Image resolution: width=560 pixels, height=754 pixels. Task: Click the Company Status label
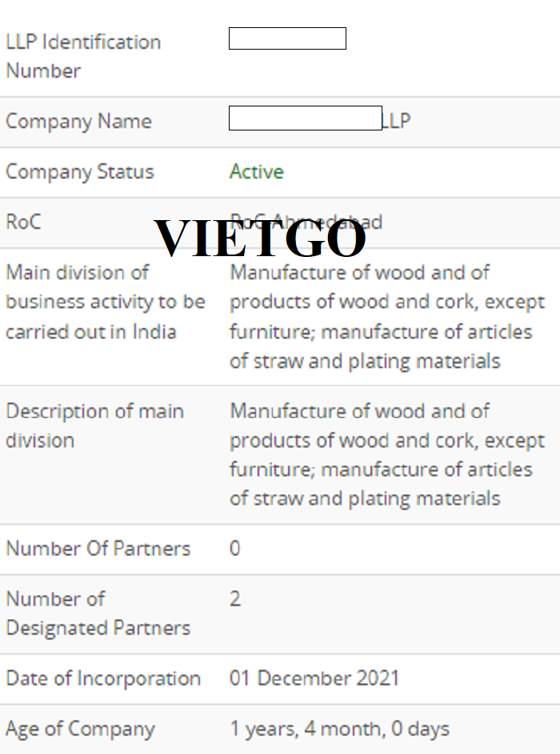point(80,171)
